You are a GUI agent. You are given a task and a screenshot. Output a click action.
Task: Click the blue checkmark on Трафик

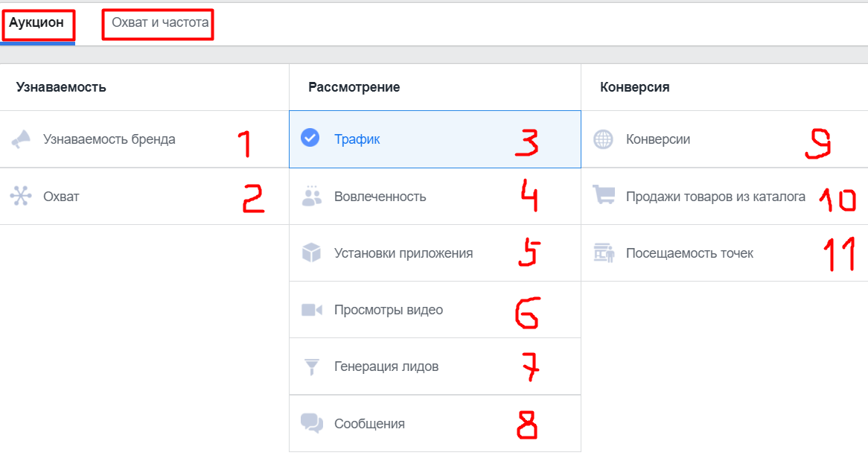tap(310, 139)
